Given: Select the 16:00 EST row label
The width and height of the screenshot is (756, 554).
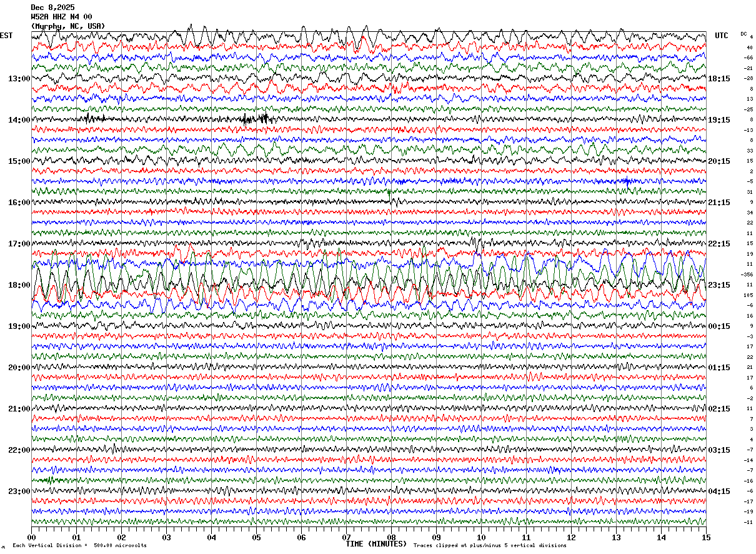Looking at the screenshot, I should tap(19, 203).
